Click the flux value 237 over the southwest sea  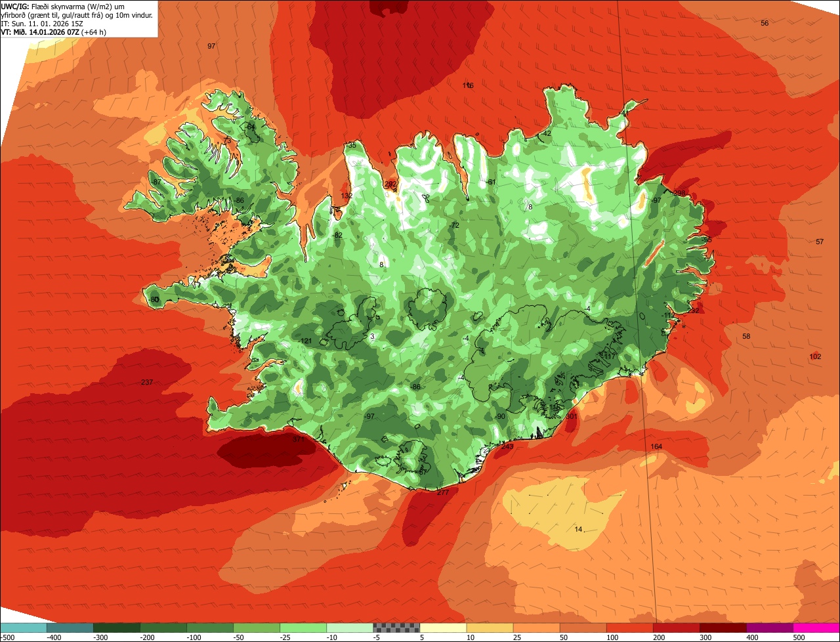click(x=147, y=383)
